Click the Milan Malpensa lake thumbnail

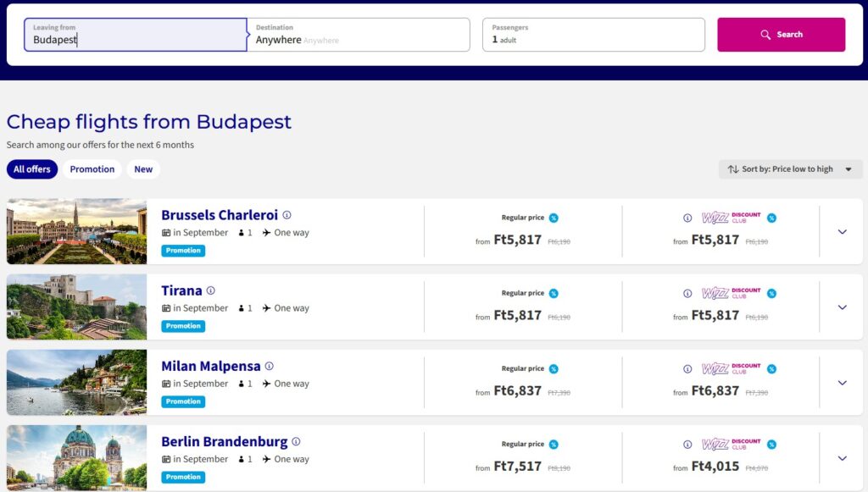(x=77, y=383)
